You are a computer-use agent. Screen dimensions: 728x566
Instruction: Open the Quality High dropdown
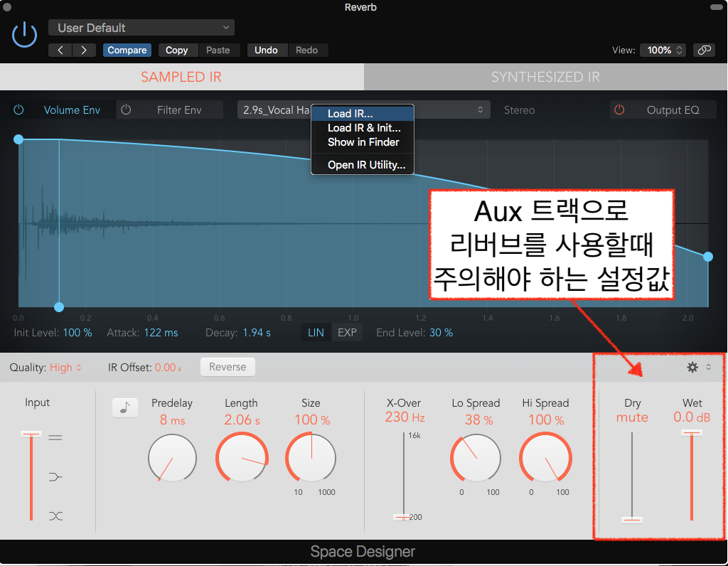(x=65, y=368)
